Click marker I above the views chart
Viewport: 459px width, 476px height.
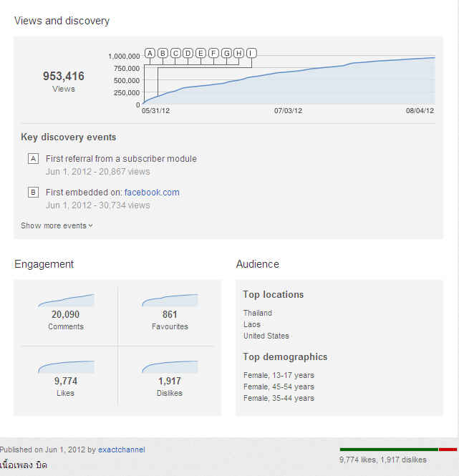[251, 53]
